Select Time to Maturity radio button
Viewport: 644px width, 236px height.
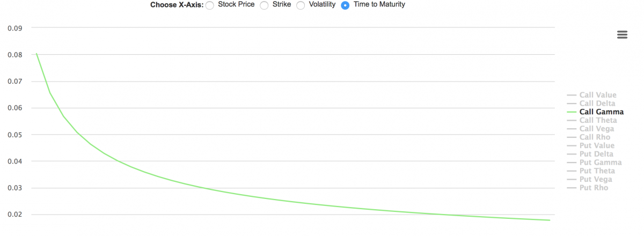pos(345,5)
